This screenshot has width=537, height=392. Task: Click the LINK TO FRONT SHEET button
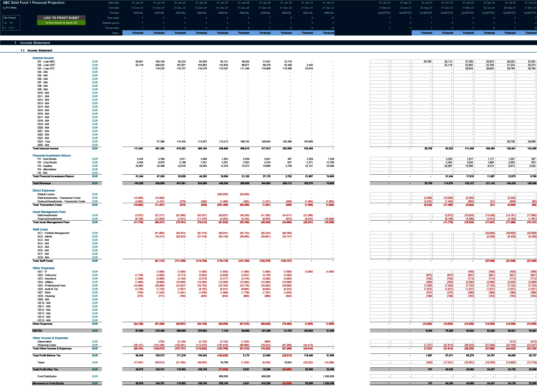pyautogui.click(x=61, y=18)
